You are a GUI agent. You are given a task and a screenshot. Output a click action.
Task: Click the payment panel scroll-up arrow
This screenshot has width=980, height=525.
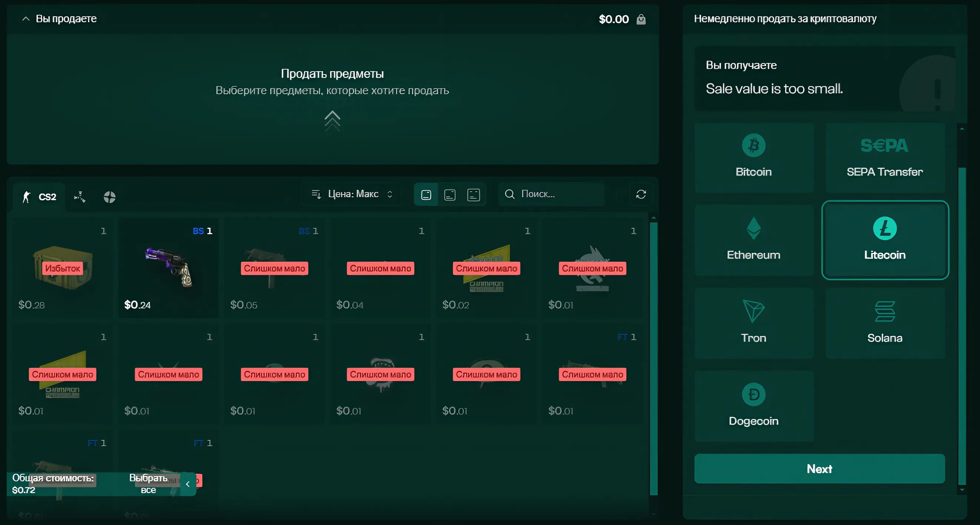962,129
